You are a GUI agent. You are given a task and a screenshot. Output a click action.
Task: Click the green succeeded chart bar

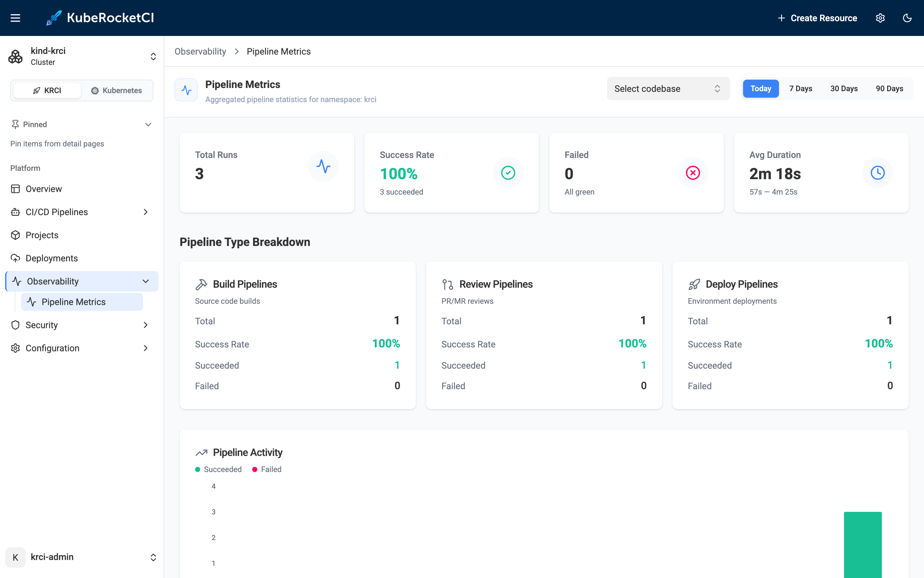pyautogui.click(x=862, y=545)
